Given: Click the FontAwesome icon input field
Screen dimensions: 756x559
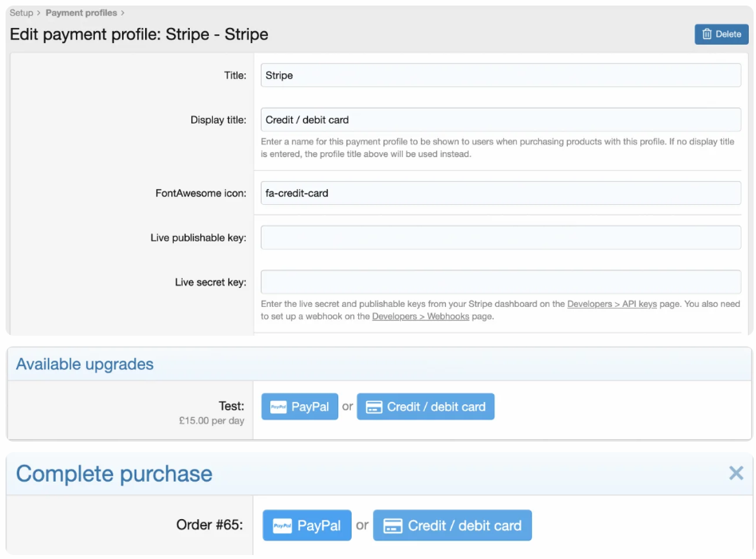Looking at the screenshot, I should [501, 193].
